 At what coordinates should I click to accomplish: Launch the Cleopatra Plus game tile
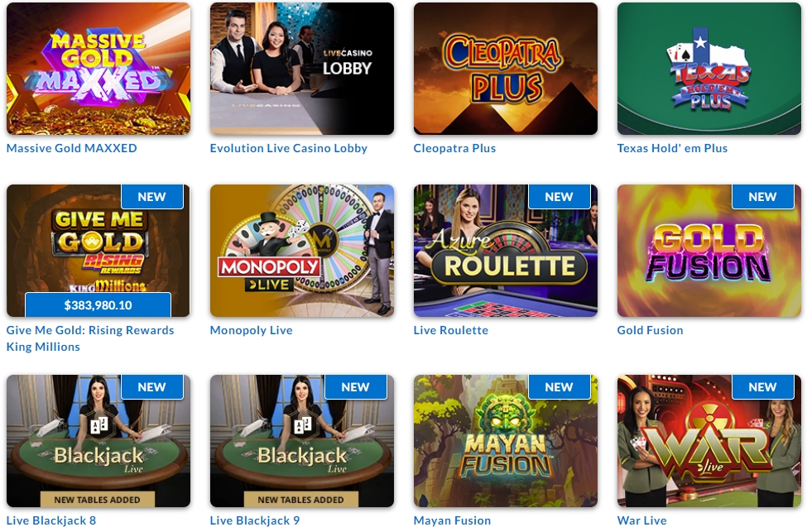point(506,69)
